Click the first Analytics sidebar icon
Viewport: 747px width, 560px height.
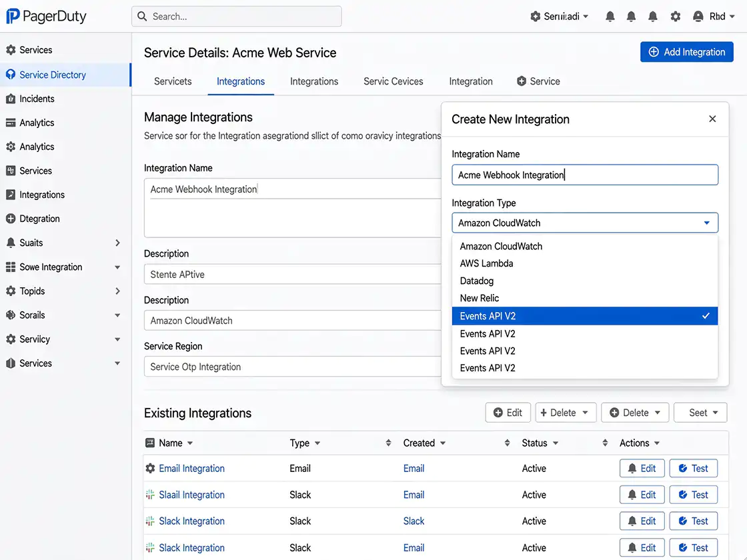(11, 123)
